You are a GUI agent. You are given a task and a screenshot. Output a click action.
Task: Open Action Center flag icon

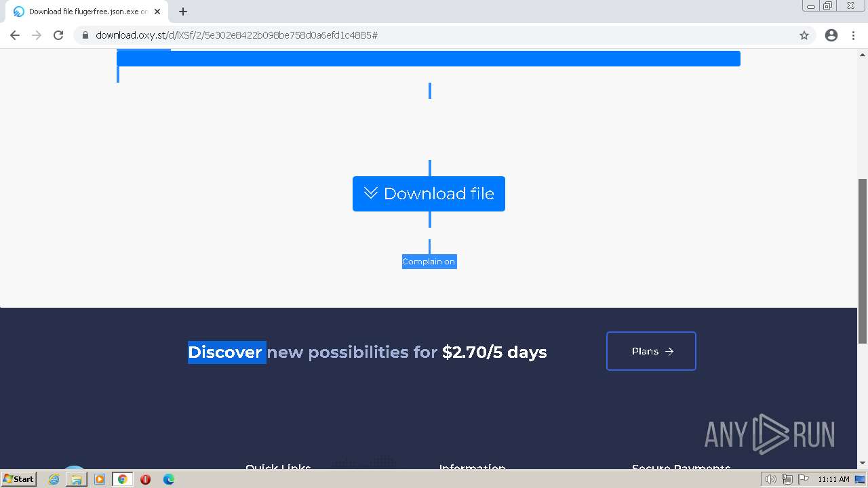(x=804, y=479)
